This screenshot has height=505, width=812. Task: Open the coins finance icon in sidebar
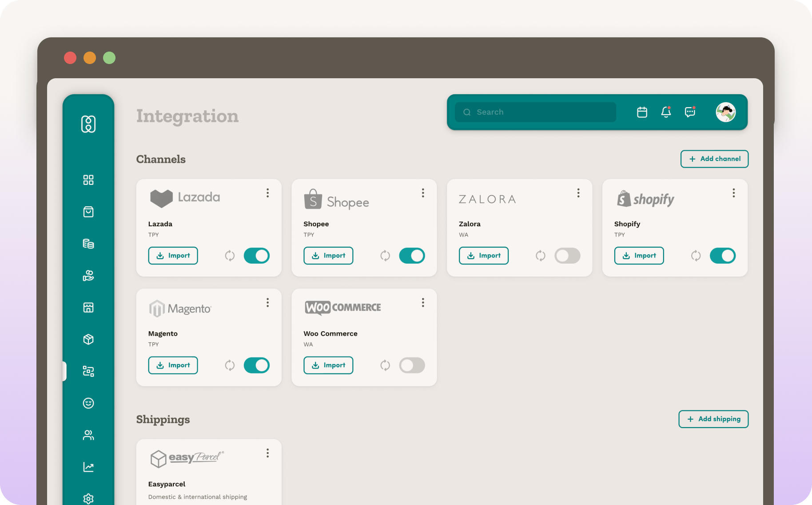pos(88,243)
